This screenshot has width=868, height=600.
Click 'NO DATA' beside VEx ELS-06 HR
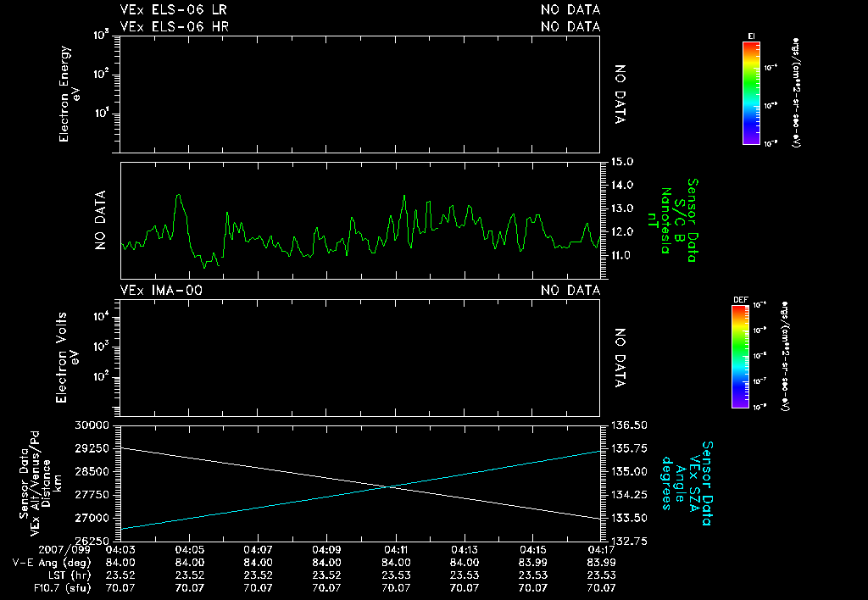[570, 26]
